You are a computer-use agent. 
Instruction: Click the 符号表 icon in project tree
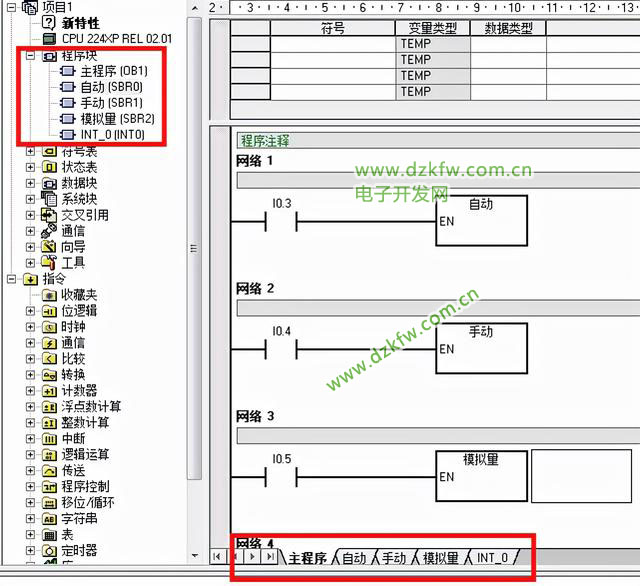[49, 151]
